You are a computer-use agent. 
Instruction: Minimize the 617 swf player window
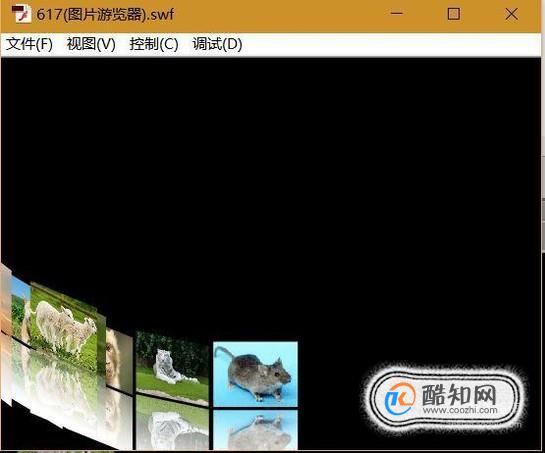[397, 14]
